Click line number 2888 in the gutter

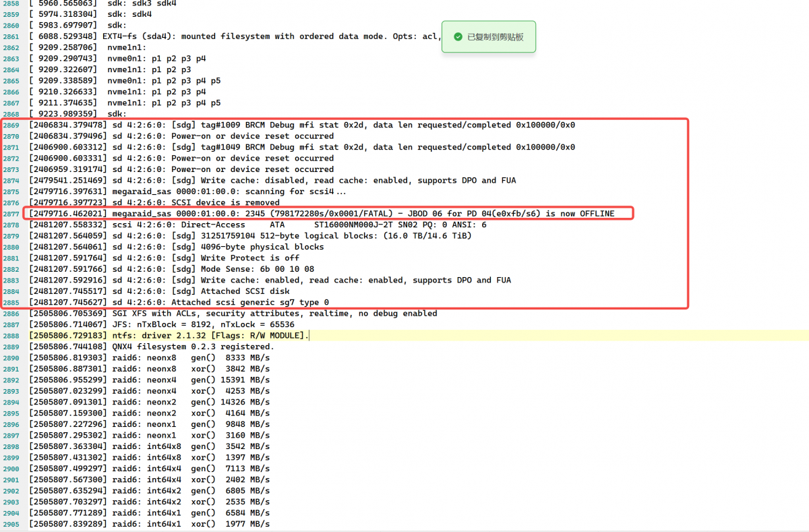[11, 336]
